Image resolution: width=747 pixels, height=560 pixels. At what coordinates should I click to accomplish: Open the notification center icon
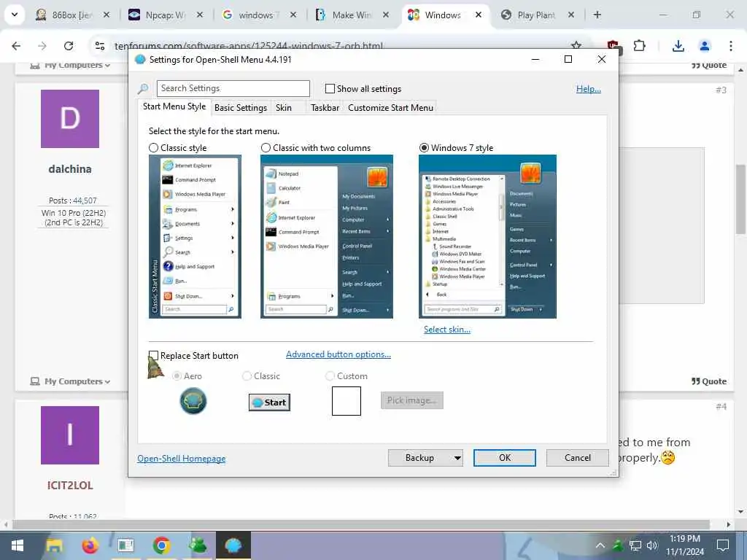723,545
